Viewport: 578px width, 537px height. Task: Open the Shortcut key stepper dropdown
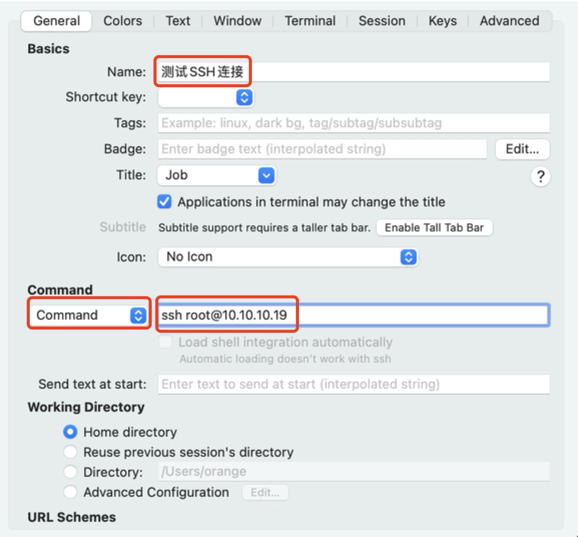click(x=205, y=98)
